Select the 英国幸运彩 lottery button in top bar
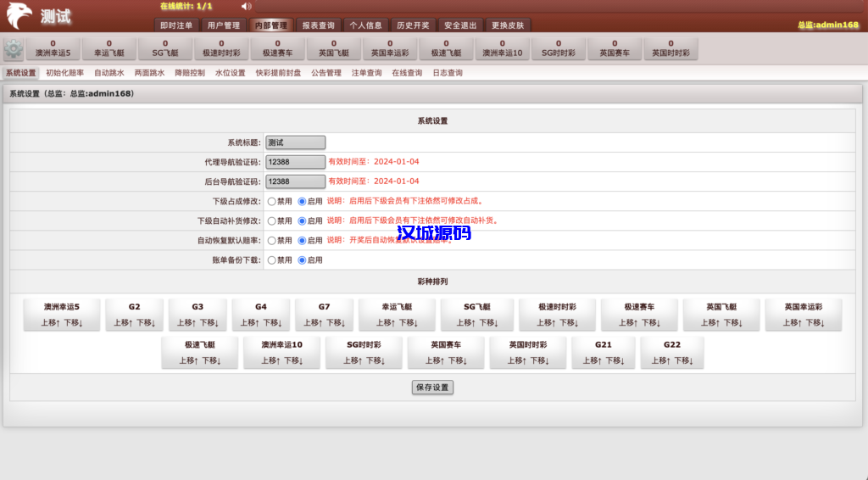The width and height of the screenshot is (868, 480). (x=390, y=48)
